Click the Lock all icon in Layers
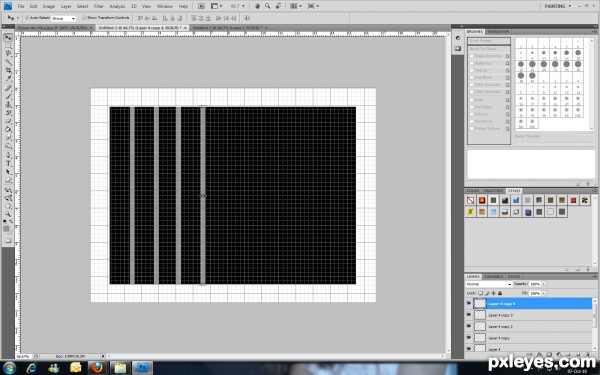Image resolution: width=600 pixels, height=375 pixels. [500, 293]
